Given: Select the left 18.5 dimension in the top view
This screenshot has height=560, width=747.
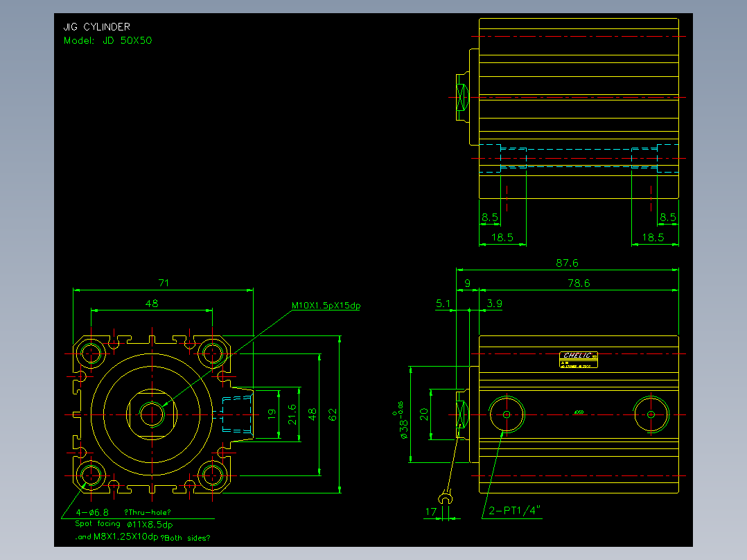Looking at the screenshot, I should click(502, 237).
